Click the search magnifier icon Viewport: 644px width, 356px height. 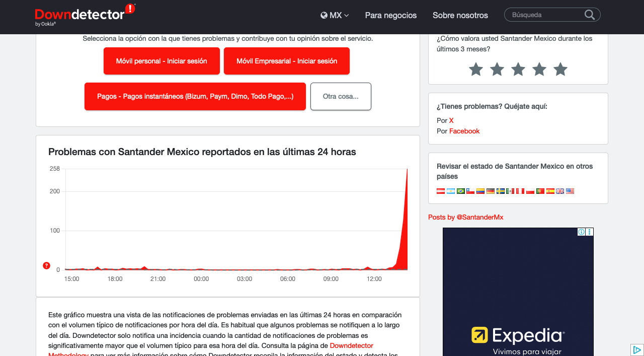[590, 15]
